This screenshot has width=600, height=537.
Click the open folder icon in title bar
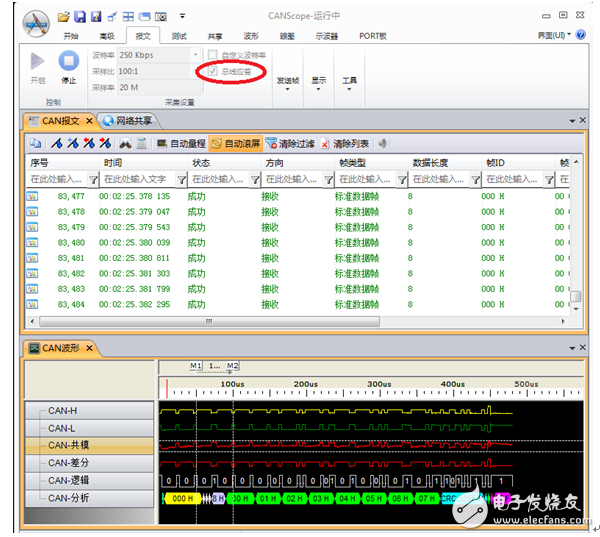[x=65, y=17]
